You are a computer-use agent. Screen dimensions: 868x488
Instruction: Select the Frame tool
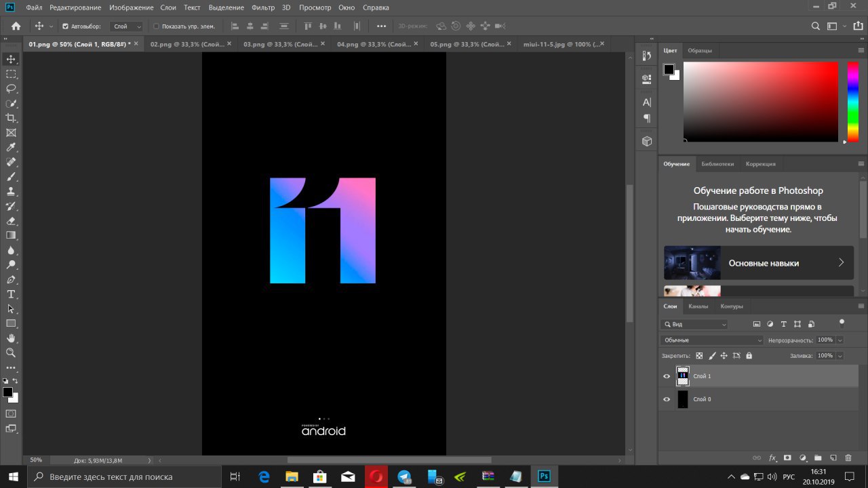(x=11, y=133)
